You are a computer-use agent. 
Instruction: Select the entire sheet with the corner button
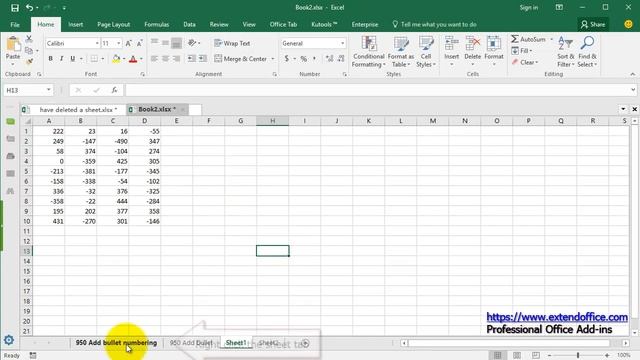[27, 121]
